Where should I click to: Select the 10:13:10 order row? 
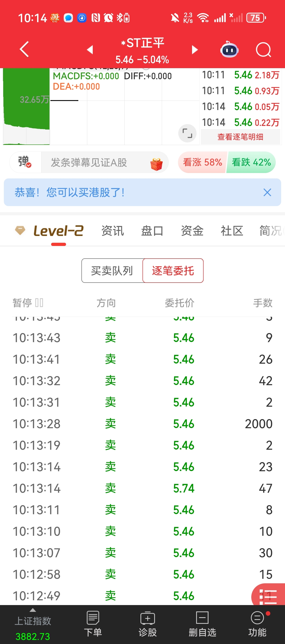coord(142,531)
